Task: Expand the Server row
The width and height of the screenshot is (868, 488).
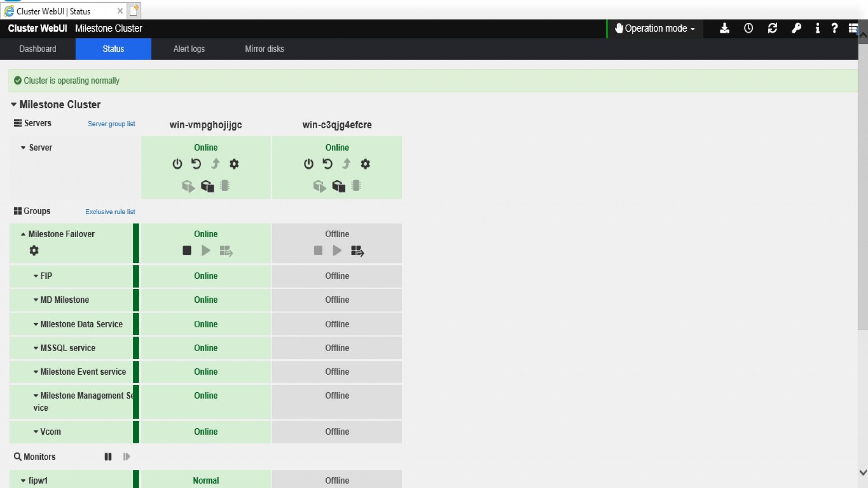Action: (x=23, y=148)
